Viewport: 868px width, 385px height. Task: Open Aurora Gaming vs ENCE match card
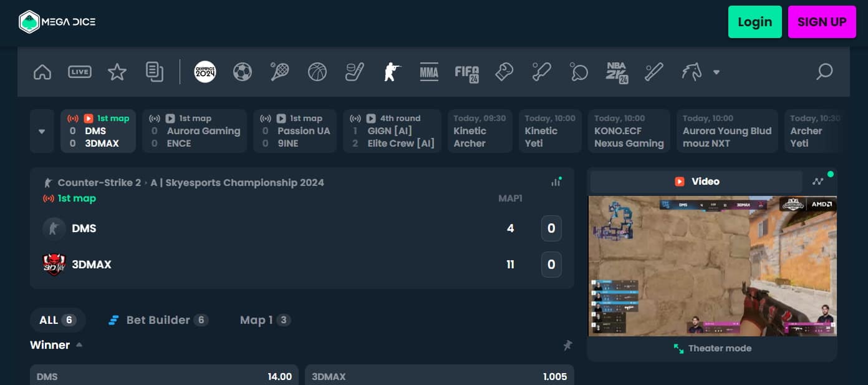(x=195, y=131)
